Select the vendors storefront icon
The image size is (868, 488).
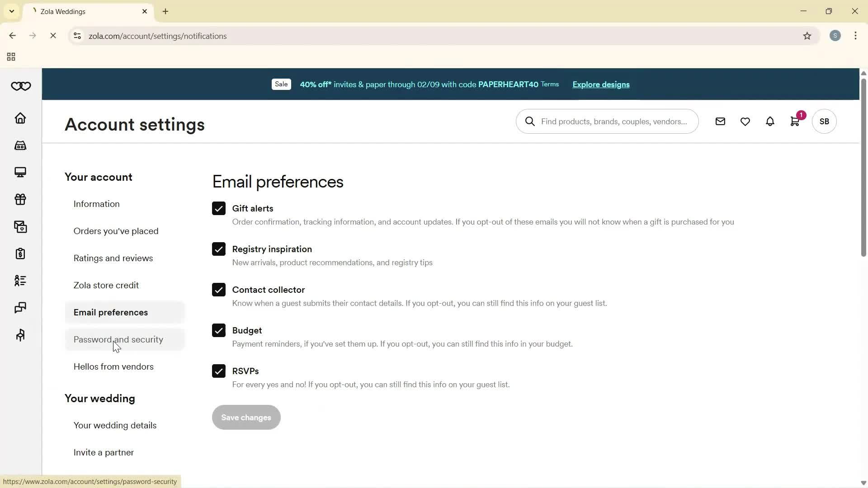pyautogui.click(x=20, y=145)
